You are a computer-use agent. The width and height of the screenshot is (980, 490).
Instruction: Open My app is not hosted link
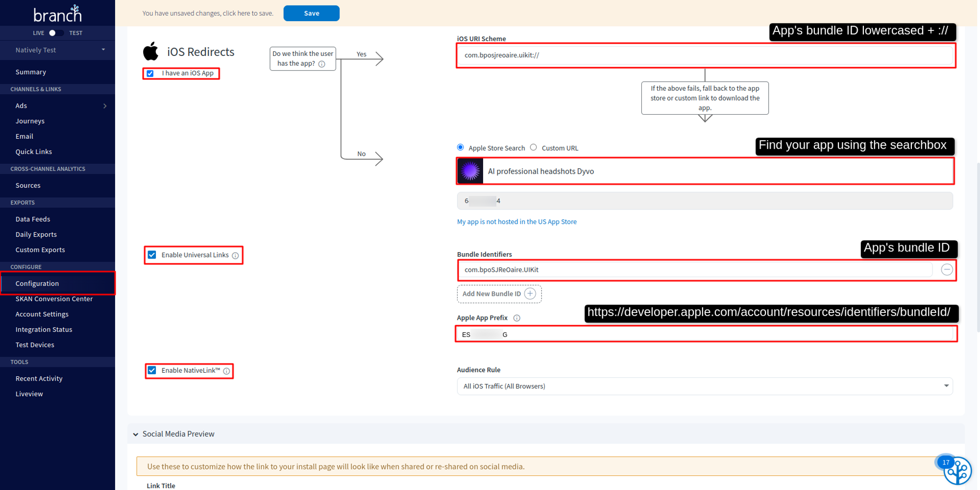click(516, 222)
